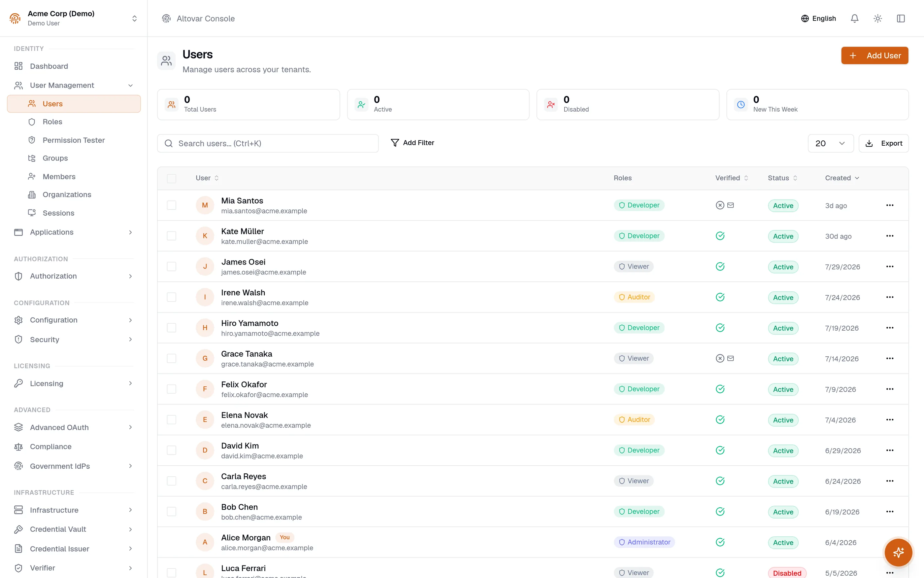Click the Altovar Console fingerprint logo
The width and height of the screenshot is (924, 578).
166,18
